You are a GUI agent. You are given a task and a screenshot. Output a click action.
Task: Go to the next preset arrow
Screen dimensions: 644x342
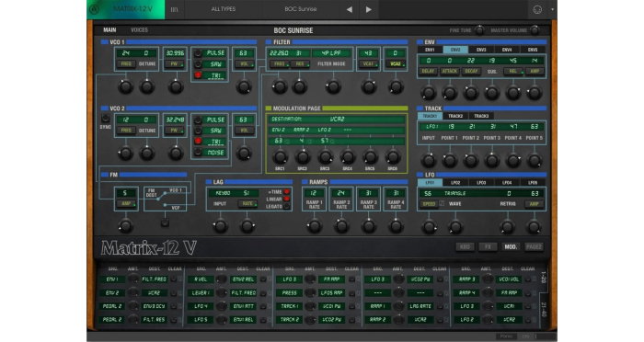(x=368, y=9)
